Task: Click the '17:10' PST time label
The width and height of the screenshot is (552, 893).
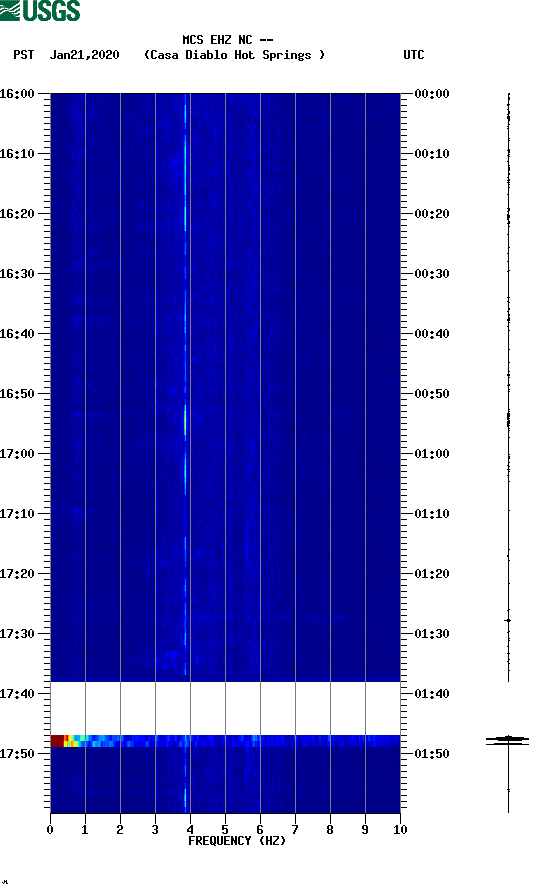Action: [17, 514]
